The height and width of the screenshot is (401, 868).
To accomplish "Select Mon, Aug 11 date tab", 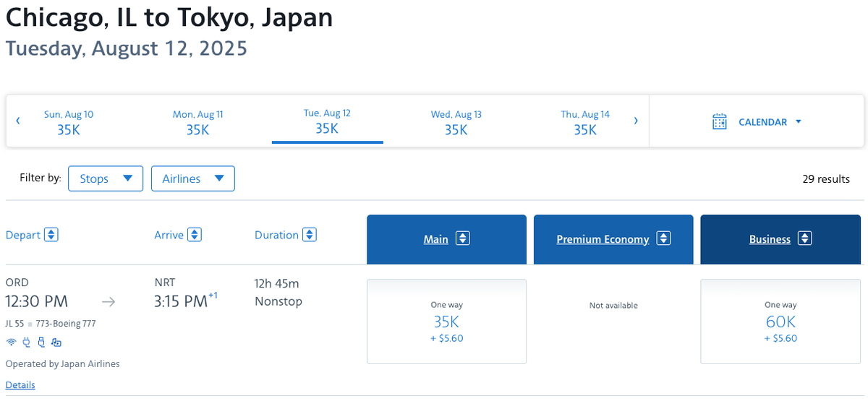I will click(x=197, y=122).
